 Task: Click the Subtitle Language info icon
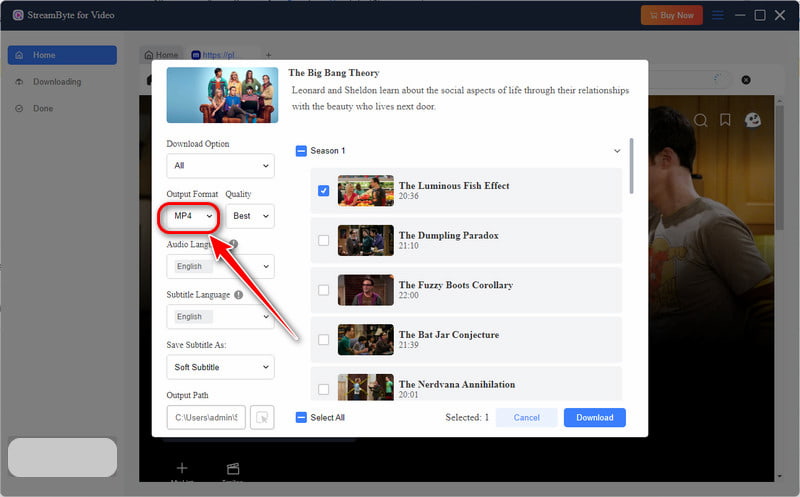238,294
